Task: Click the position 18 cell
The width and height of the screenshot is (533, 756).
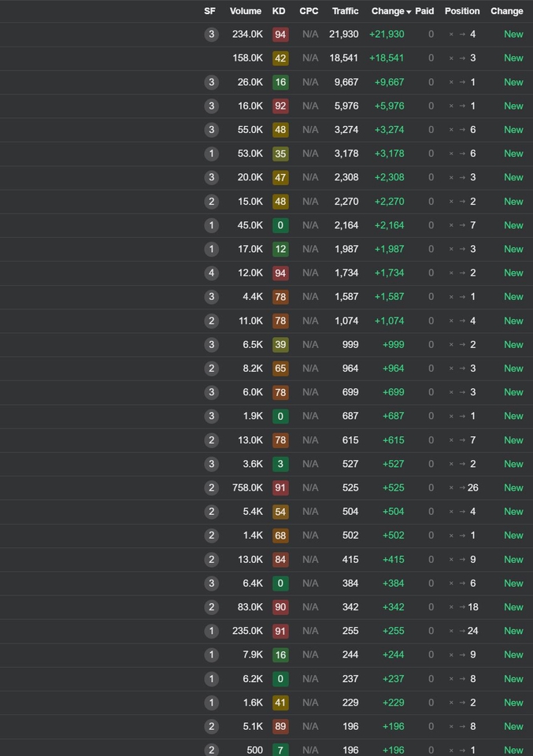Action: pos(472,607)
